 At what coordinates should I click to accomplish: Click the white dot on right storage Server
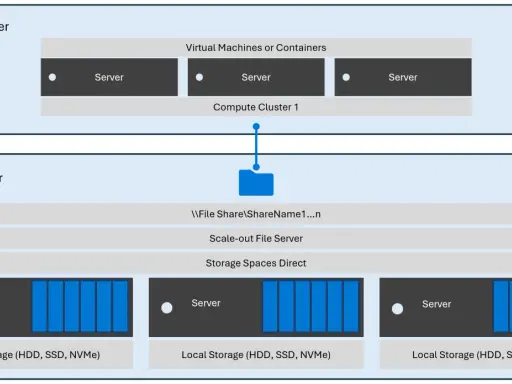click(397, 309)
